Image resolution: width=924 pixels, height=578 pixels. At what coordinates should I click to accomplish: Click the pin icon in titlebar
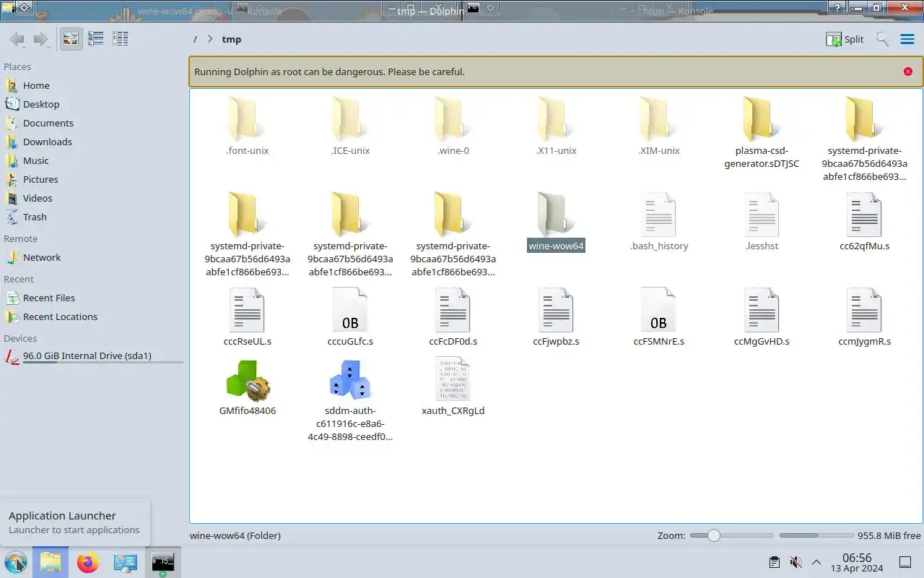pyautogui.click(x=24, y=8)
